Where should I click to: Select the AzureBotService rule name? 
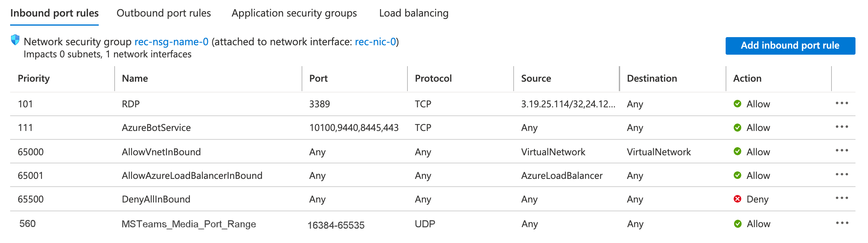156,128
